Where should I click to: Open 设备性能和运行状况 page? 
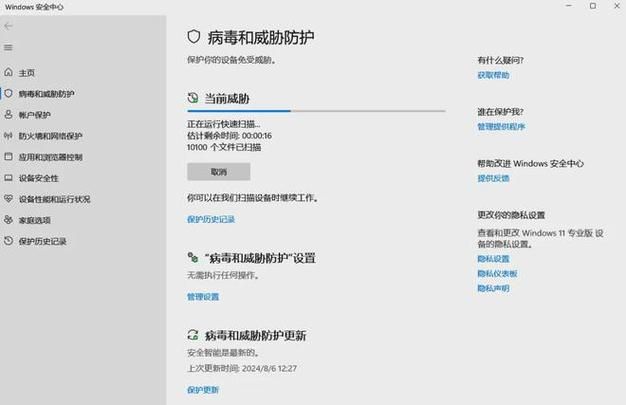[x=54, y=199]
